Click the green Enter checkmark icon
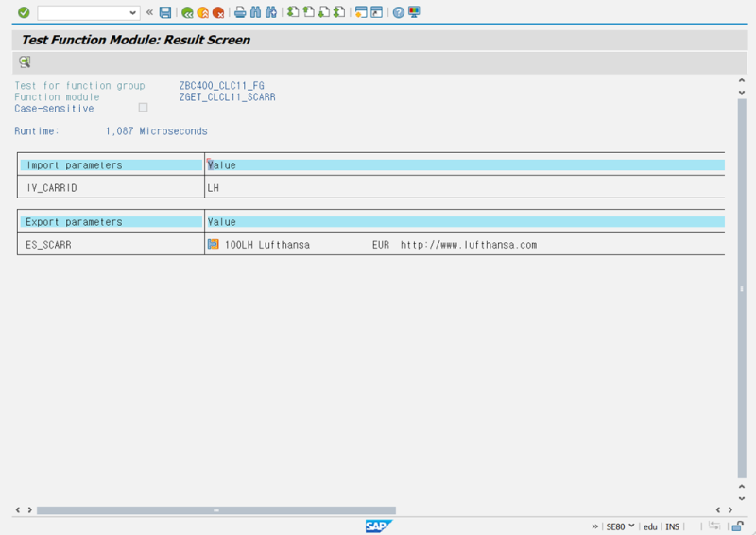Image resolution: width=756 pixels, height=535 pixels. click(x=24, y=12)
